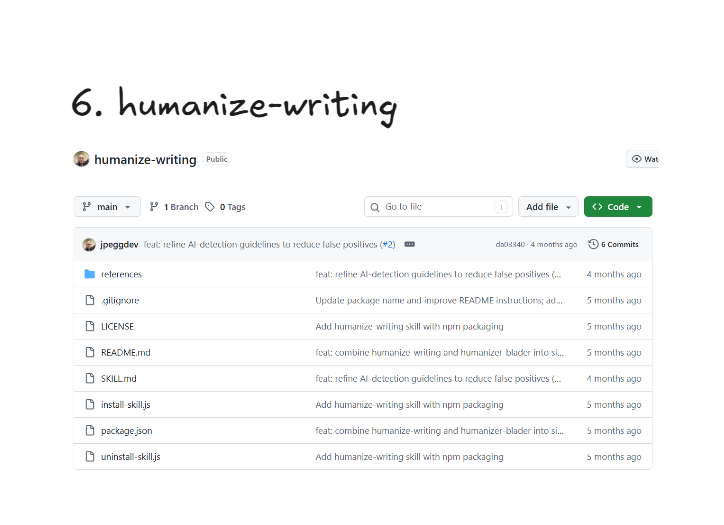Open the green Code dropdown button
This screenshot has height=525, width=724.
618,206
